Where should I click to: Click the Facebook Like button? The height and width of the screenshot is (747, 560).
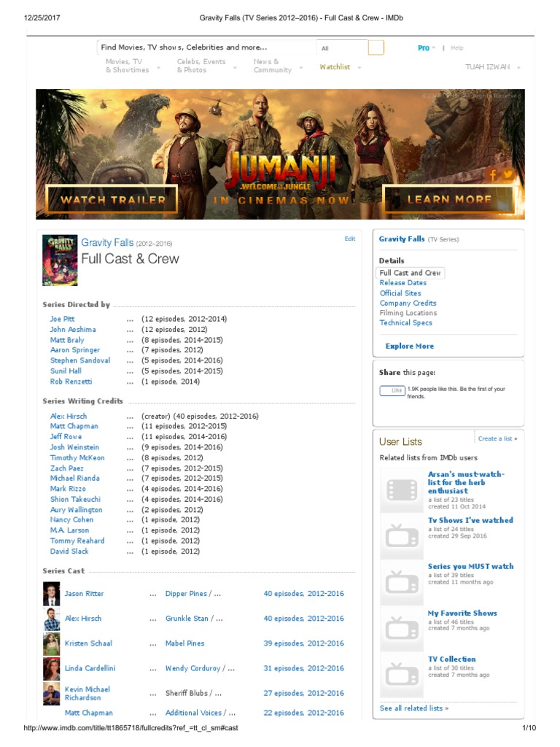coord(392,390)
